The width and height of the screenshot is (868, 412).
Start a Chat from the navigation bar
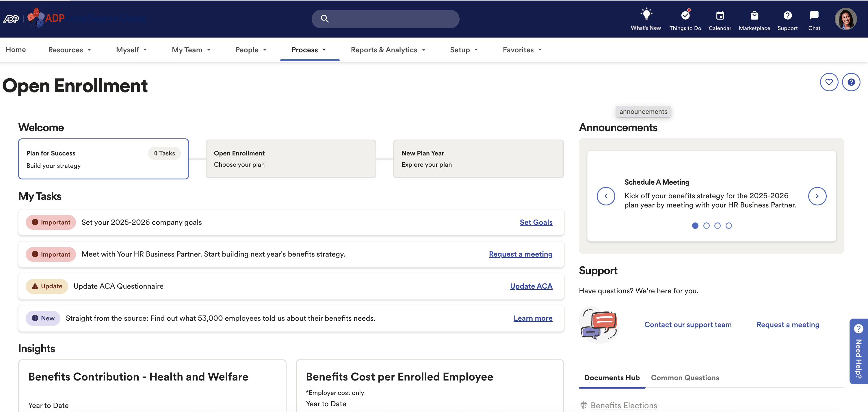coord(814,15)
